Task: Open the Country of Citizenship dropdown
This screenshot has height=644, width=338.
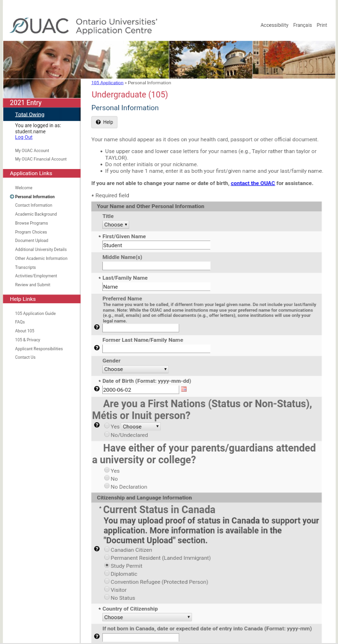Action: pos(147,617)
